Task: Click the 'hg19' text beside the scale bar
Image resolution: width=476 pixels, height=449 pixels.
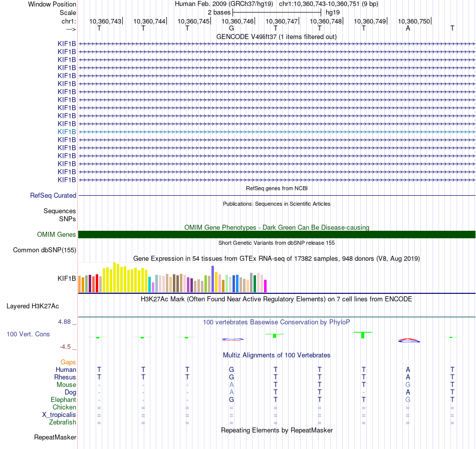Action: click(x=332, y=13)
